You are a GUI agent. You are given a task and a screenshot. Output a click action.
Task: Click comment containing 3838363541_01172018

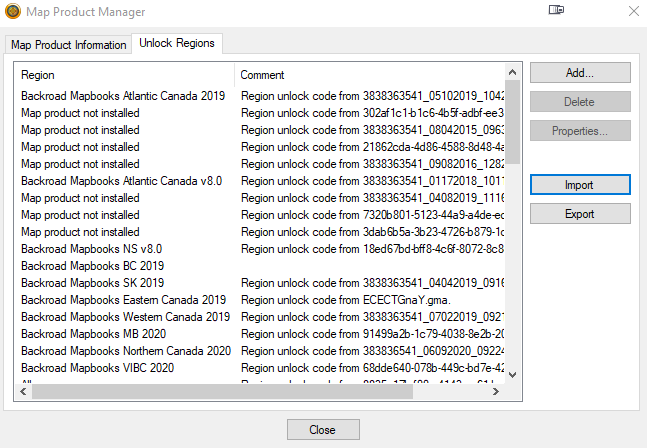tap(372, 181)
